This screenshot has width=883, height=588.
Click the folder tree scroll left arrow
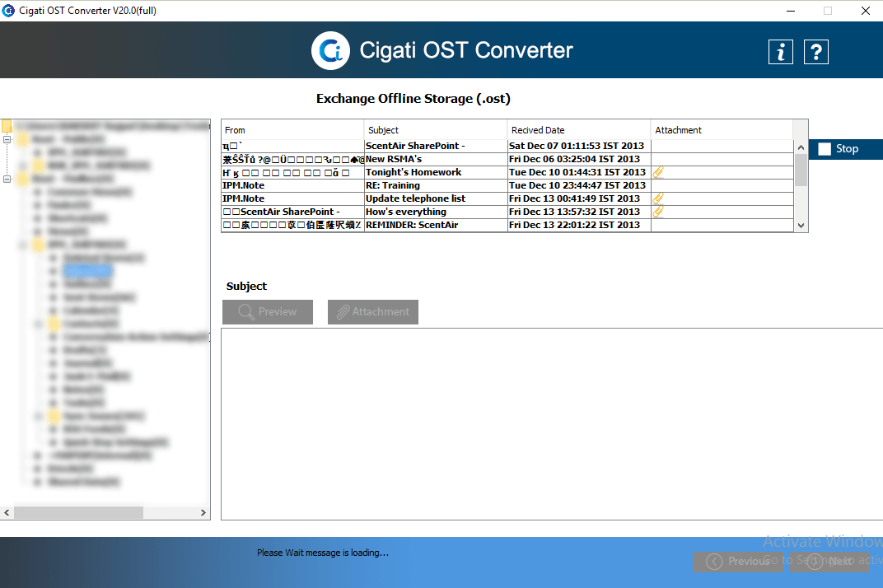[x=7, y=512]
